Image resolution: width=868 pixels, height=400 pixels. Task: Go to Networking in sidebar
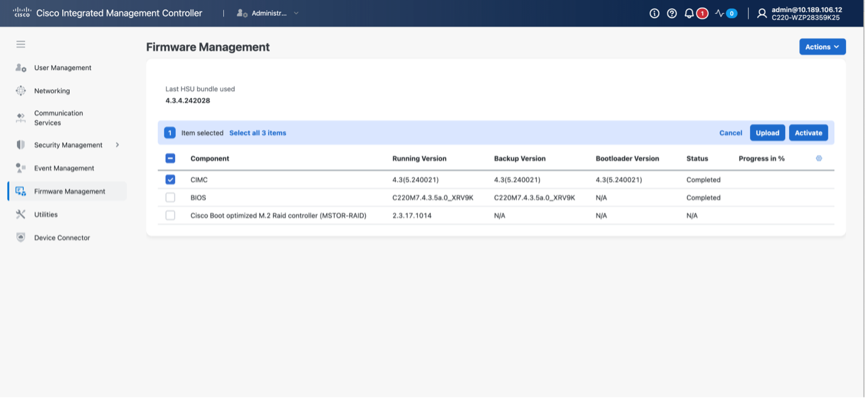[52, 91]
